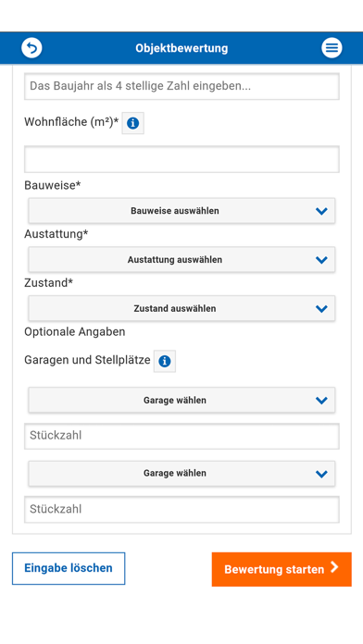Click chevron on Austattung auswählen
This screenshot has height=644, width=363.
click(x=321, y=260)
